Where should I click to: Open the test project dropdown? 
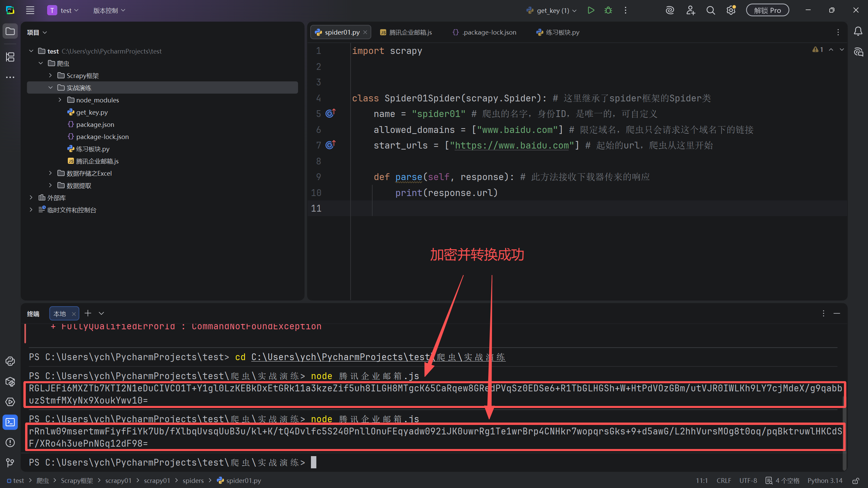click(x=63, y=10)
